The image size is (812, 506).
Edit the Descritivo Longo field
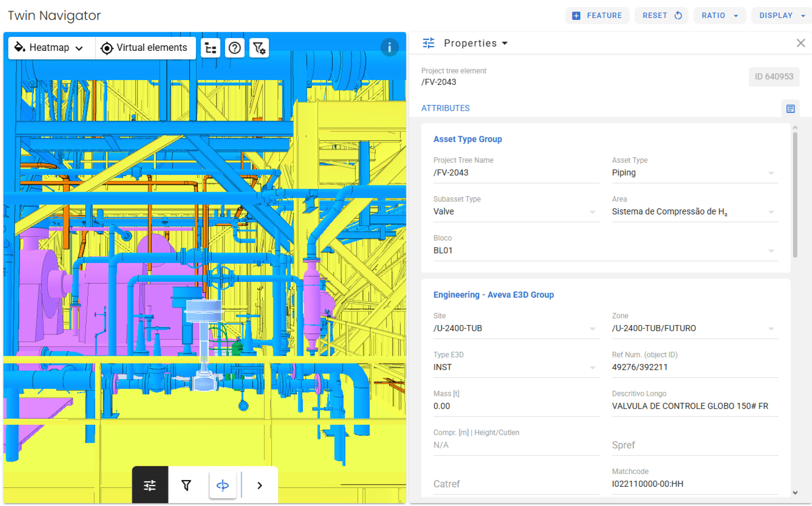pos(695,406)
